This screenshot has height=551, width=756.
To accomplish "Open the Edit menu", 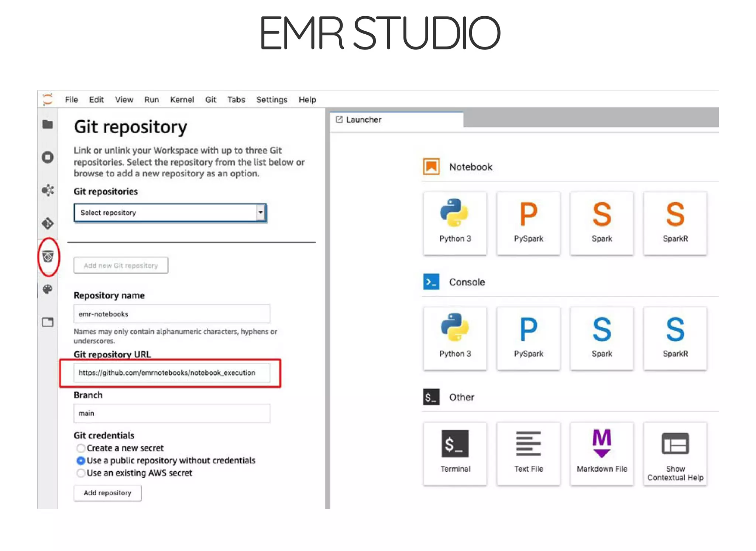I will click(96, 100).
